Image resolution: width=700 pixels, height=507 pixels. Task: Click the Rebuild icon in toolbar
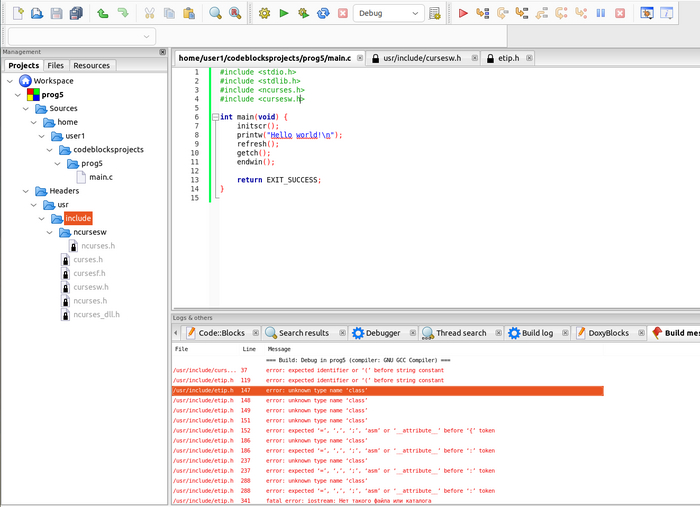323,14
